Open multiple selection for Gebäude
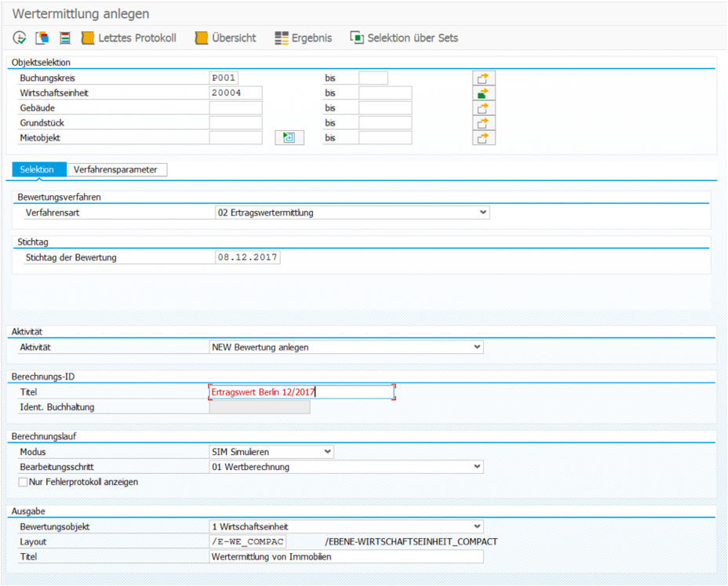 [484, 108]
